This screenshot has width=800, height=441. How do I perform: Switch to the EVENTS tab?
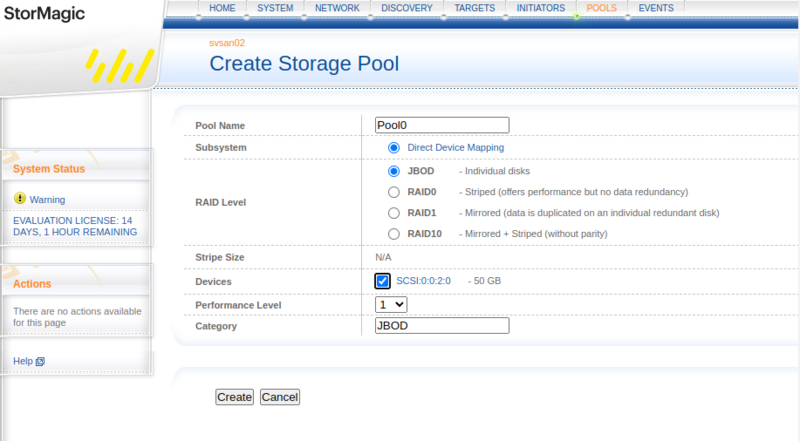[x=656, y=8]
